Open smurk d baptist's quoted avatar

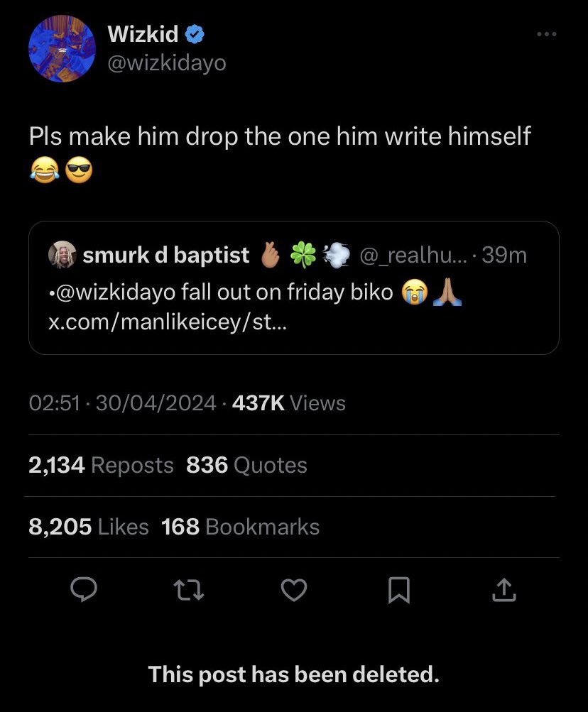62,255
